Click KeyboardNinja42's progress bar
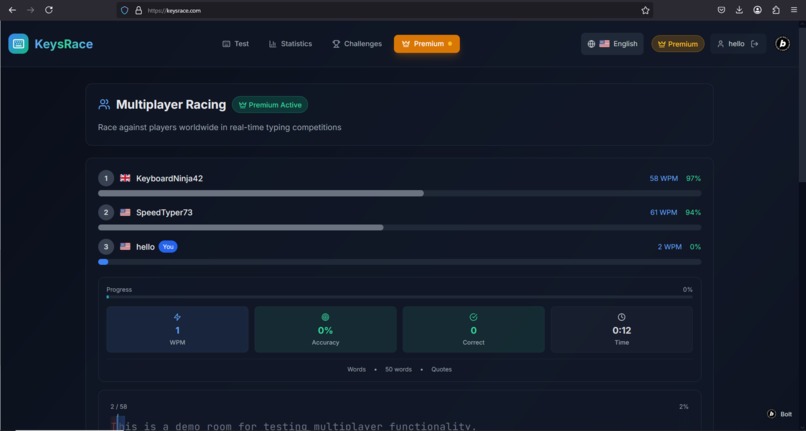The height and width of the screenshot is (431, 806). point(399,193)
